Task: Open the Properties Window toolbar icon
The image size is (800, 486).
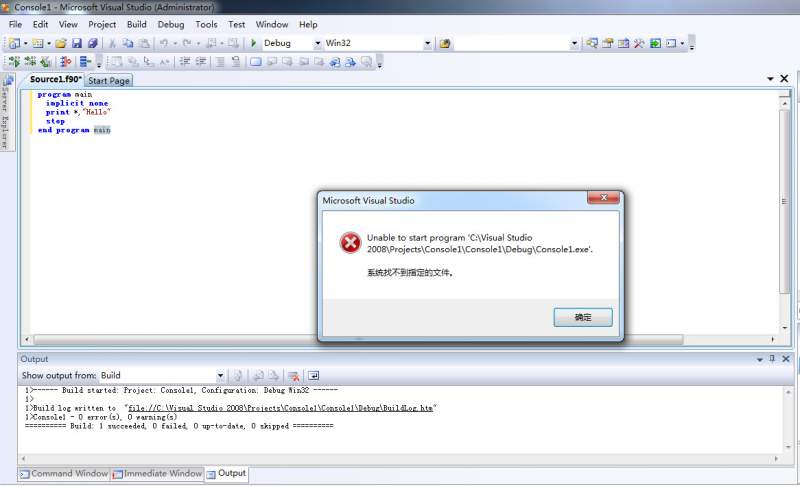Action: point(608,43)
